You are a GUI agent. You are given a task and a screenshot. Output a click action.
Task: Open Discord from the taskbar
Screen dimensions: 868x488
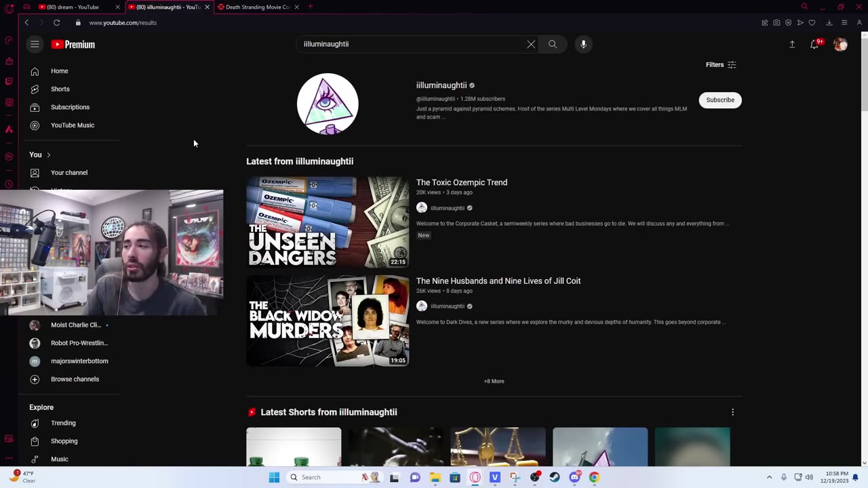(574, 477)
